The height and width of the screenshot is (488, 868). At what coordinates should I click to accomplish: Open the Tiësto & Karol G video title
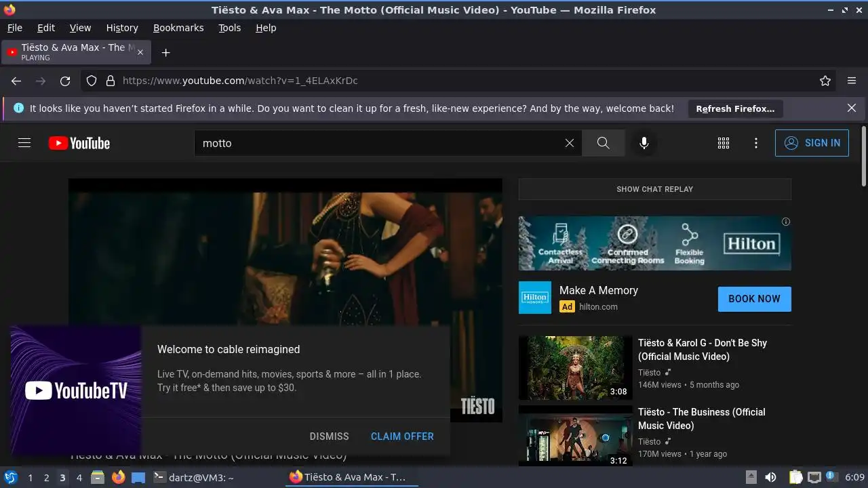[x=703, y=350]
